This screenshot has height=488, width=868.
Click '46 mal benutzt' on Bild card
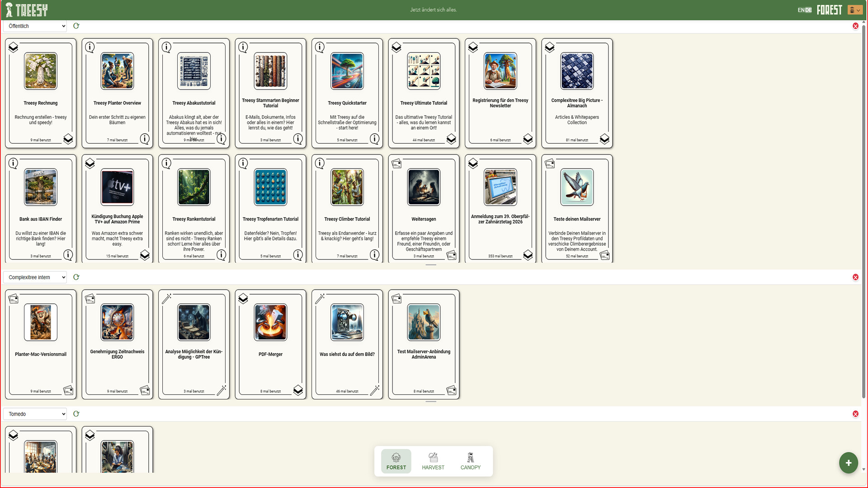point(347,391)
